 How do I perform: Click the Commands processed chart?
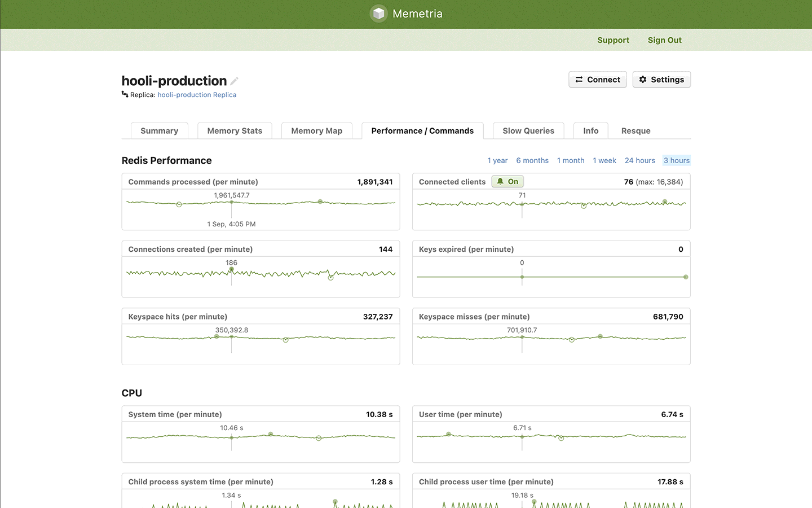point(261,209)
